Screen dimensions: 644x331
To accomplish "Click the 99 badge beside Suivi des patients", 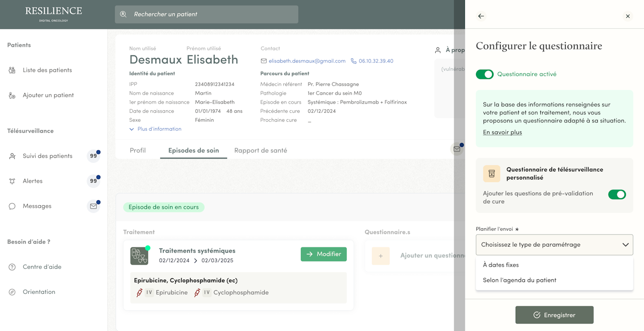I will (x=94, y=156).
